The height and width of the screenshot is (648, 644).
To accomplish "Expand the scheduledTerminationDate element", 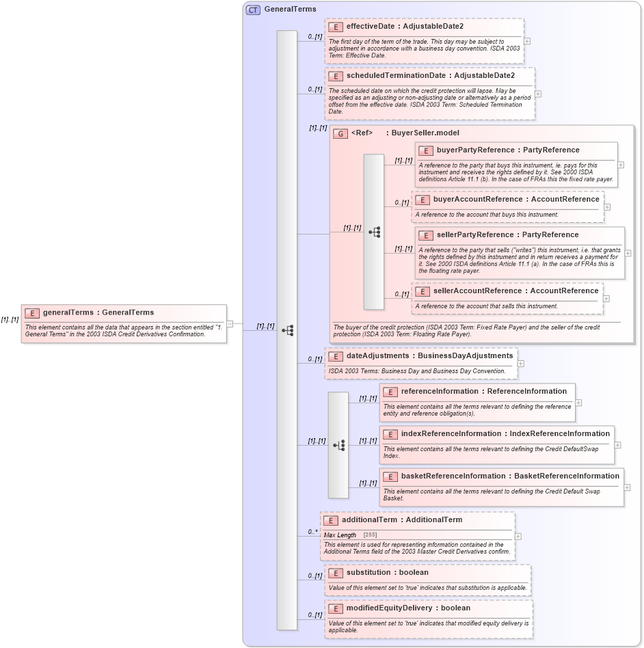I will pyautogui.click(x=538, y=94).
